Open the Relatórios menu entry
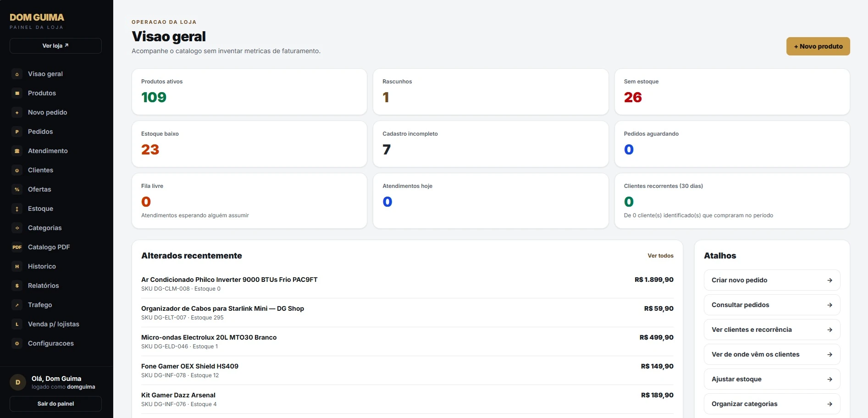 55,286
